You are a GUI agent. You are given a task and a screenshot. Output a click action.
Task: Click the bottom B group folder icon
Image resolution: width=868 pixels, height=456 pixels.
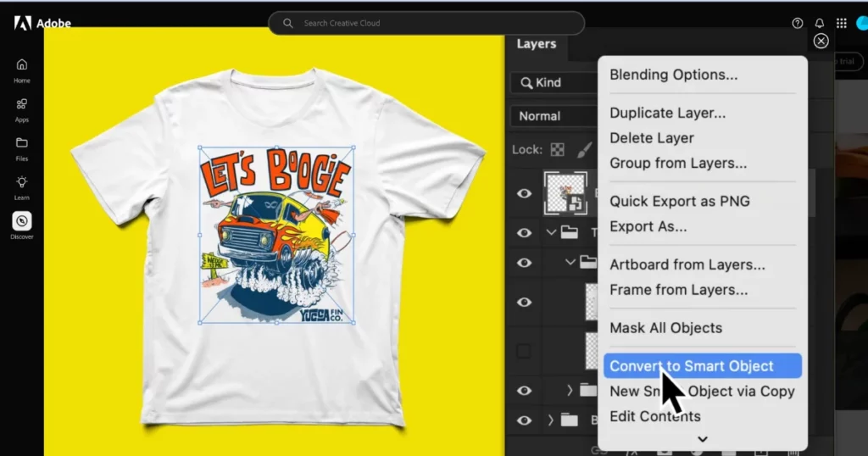point(569,420)
